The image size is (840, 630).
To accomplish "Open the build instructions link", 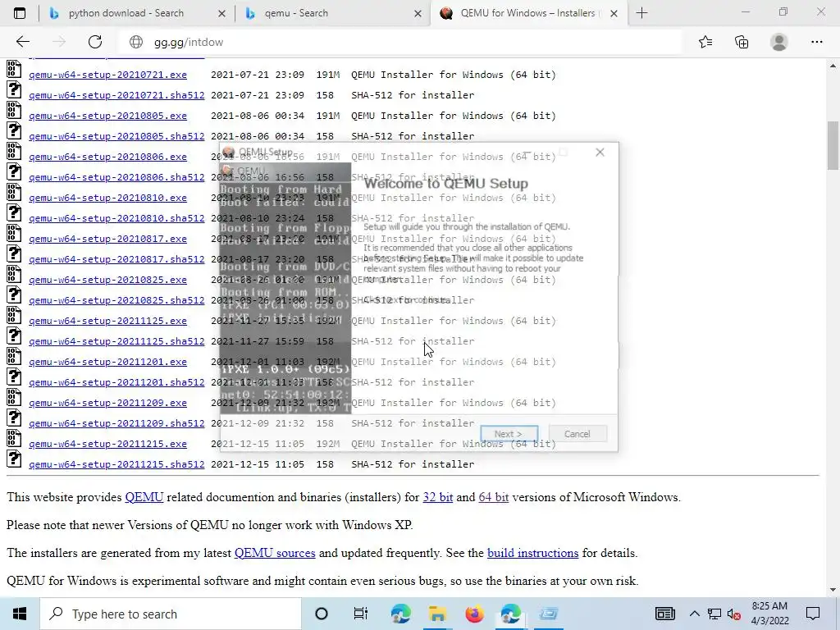I will (x=532, y=553).
